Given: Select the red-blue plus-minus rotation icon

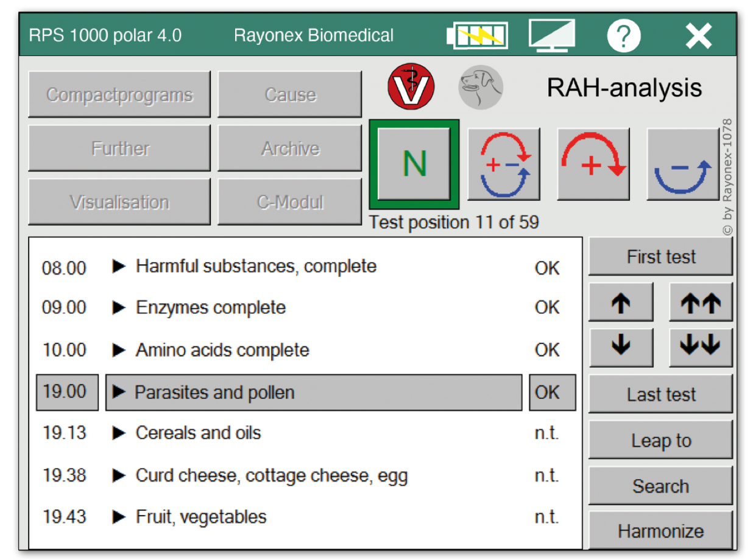Looking at the screenshot, I should click(x=504, y=164).
